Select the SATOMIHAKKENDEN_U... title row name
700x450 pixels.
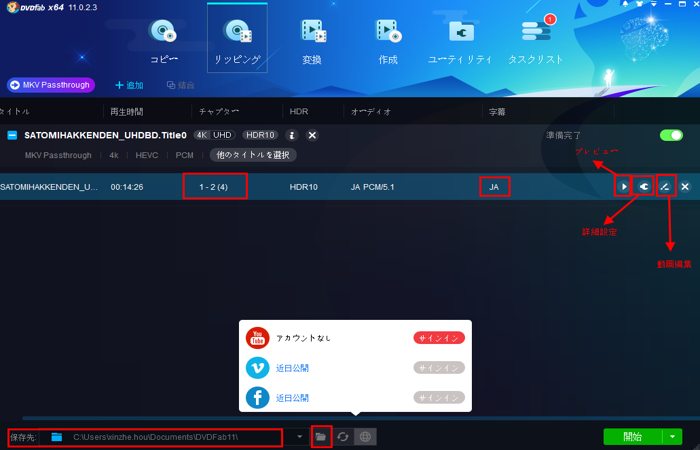click(49, 187)
